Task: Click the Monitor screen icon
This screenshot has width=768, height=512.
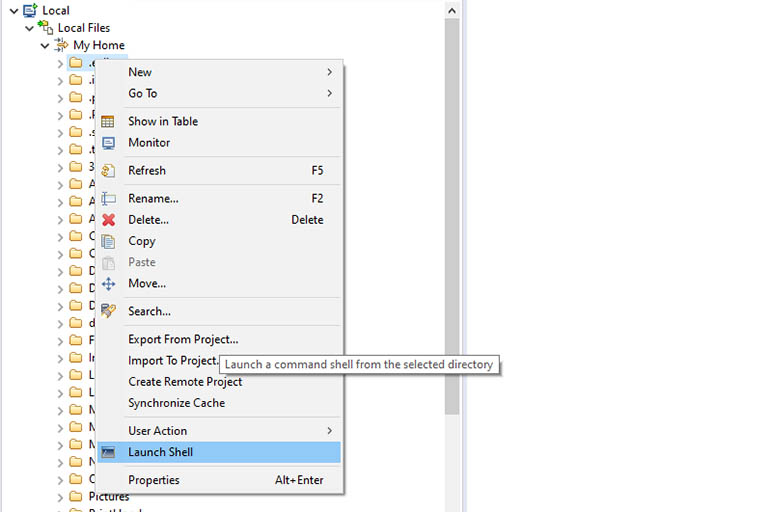Action: click(108, 143)
